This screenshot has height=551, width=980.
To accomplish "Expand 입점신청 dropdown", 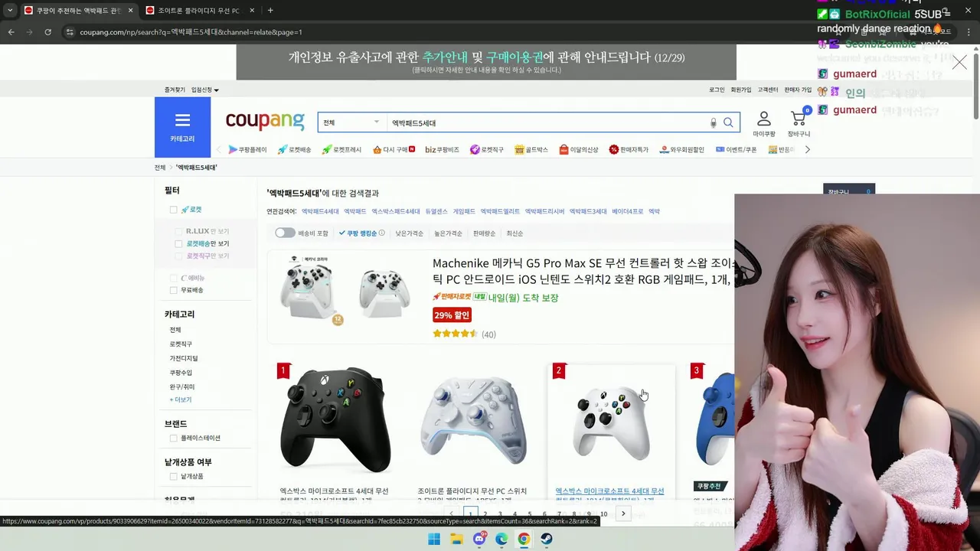I will tap(205, 90).
